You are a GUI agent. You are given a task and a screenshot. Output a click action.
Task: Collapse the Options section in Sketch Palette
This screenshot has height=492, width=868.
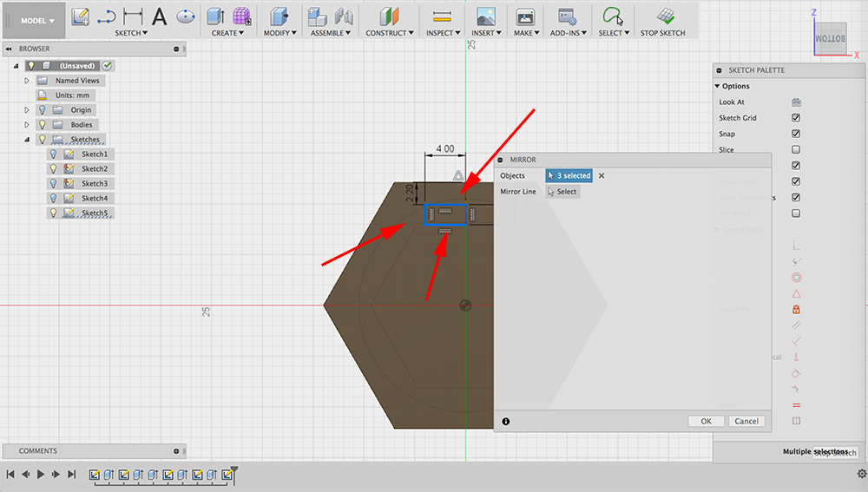coord(718,86)
